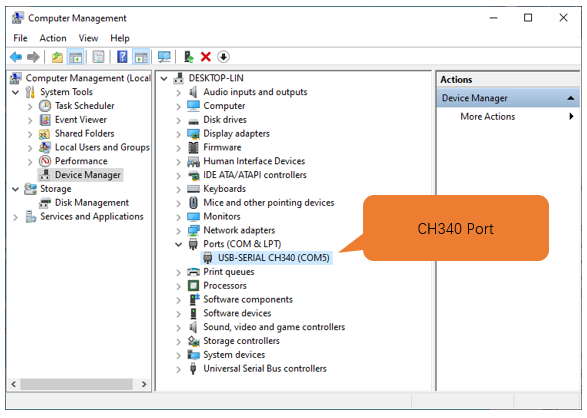Select Human Interface Devices category
587x418 pixels.
pos(254,161)
